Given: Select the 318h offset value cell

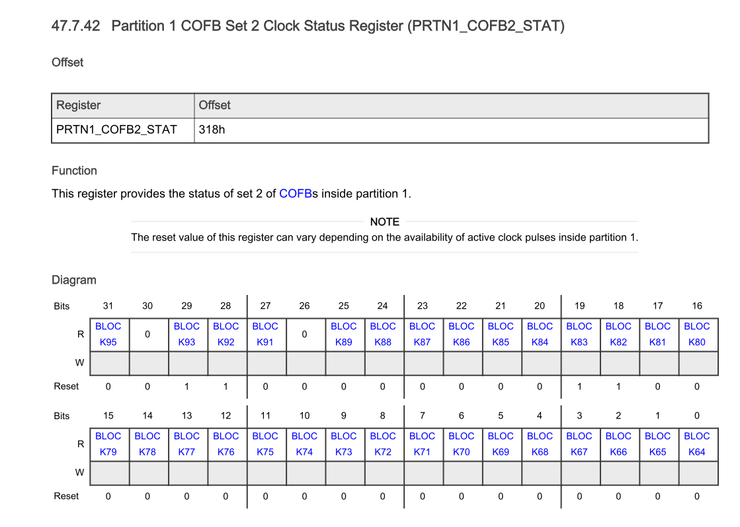Looking at the screenshot, I should [451, 130].
